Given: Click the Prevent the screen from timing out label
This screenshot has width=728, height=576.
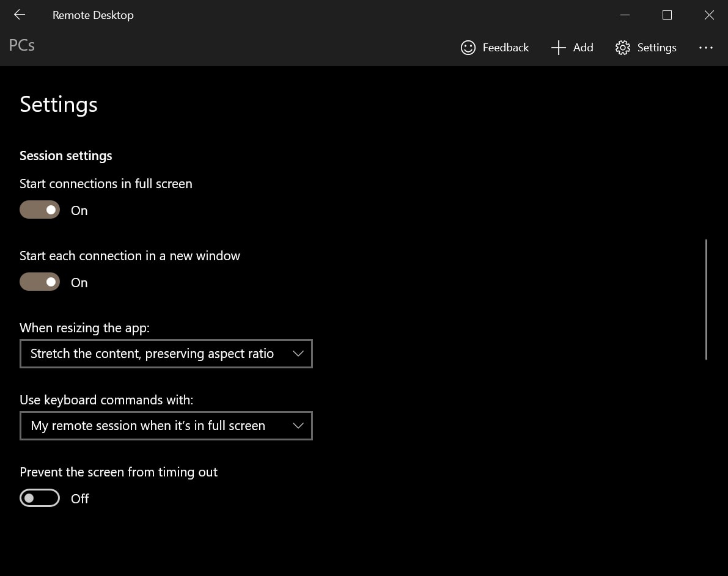Looking at the screenshot, I should [x=119, y=472].
